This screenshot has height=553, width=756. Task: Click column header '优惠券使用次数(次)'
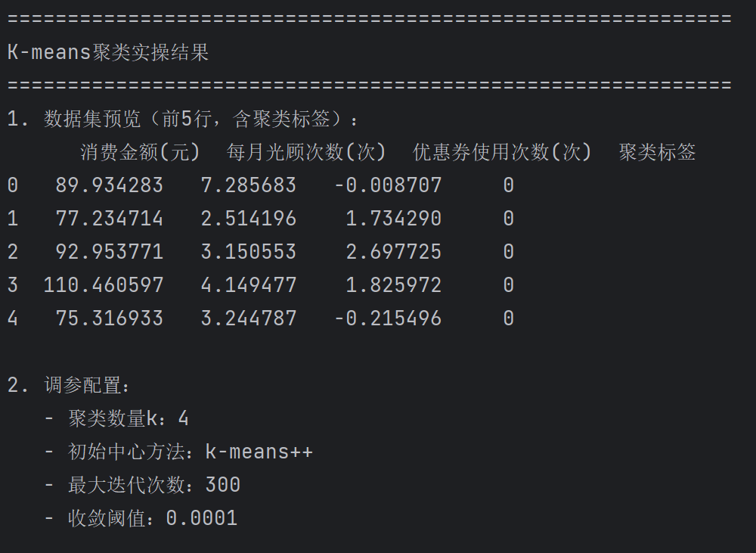click(x=502, y=152)
